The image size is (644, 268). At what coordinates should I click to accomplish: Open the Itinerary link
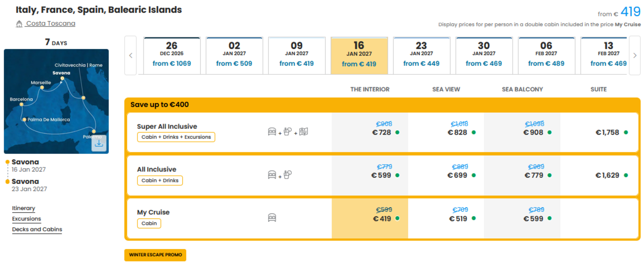point(23,208)
